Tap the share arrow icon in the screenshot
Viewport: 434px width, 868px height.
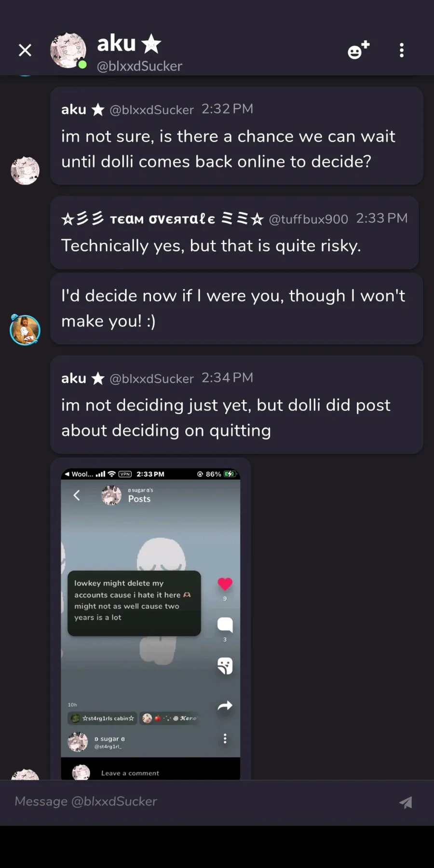click(225, 706)
